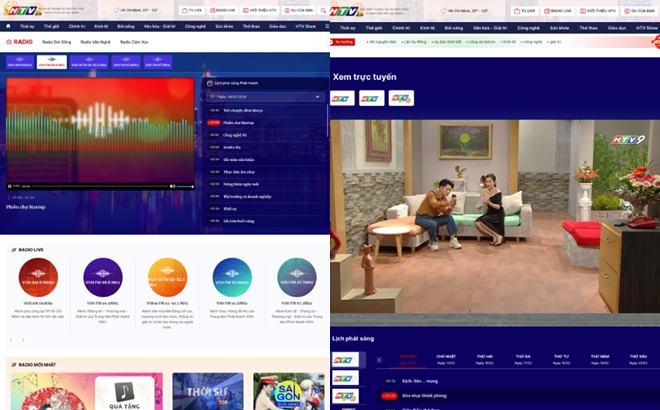660x410 pixels.
Task: Select 'Thị trường và doanh nghiệp' schedule row
Action: (x=266, y=196)
